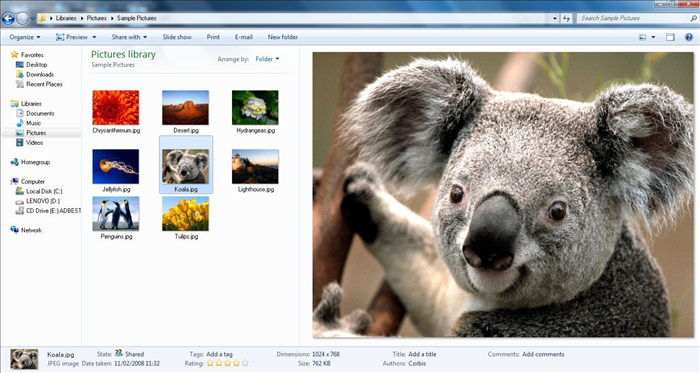Click the Pictures library heading

tap(123, 54)
